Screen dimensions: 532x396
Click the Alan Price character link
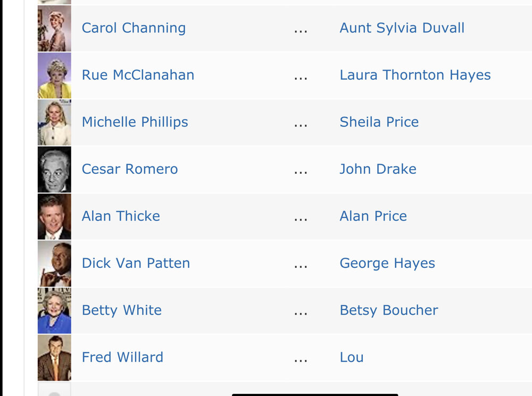[373, 216]
